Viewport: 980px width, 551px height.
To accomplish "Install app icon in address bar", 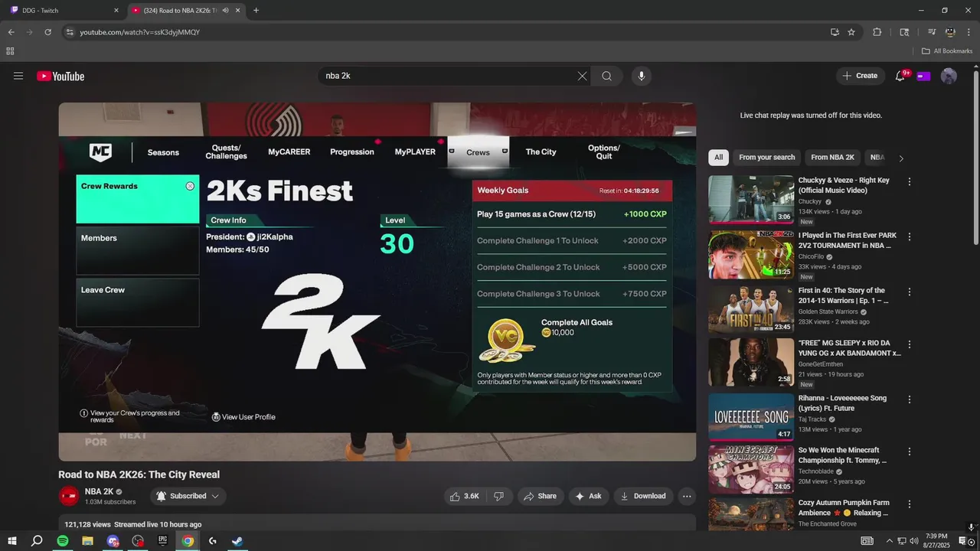I will tap(835, 32).
